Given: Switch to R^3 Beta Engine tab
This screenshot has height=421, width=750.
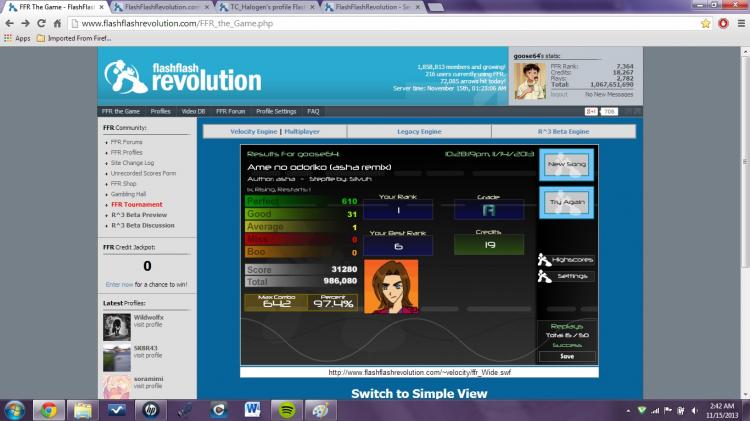Looking at the screenshot, I should coord(563,132).
